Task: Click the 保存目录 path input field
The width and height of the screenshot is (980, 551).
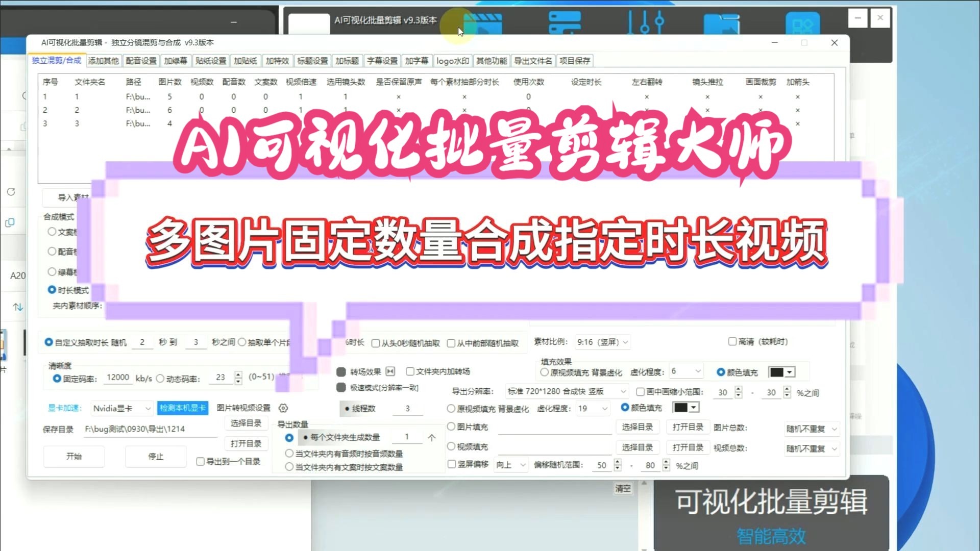Action: (x=151, y=430)
